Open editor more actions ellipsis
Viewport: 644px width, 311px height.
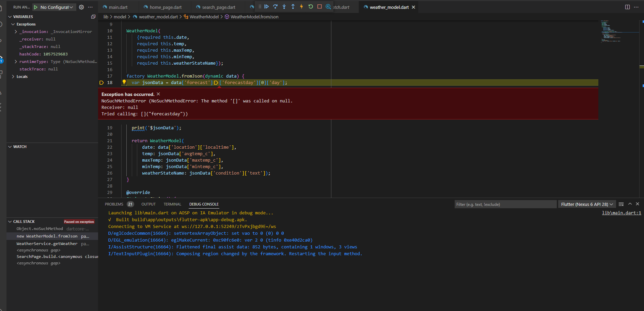click(636, 7)
